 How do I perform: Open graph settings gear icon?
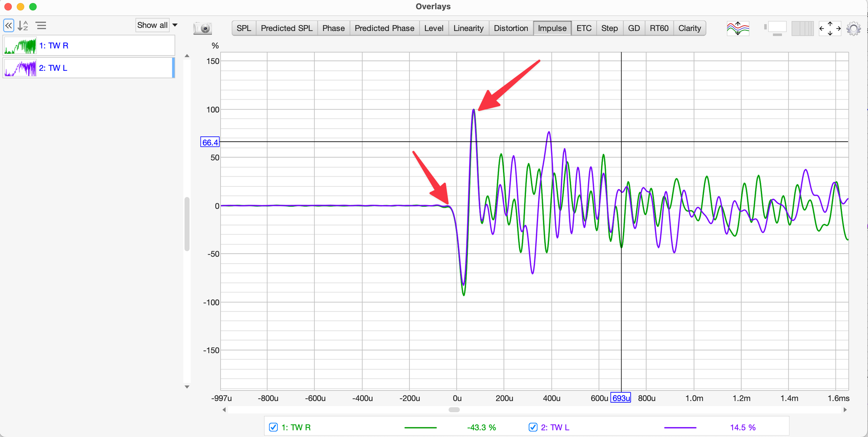(853, 29)
